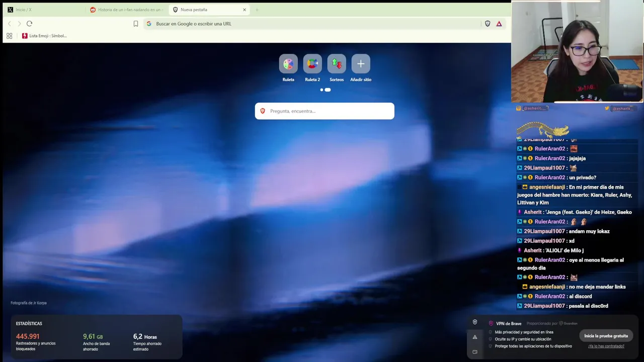Select the VPN shield tab in widget sidebar
This screenshot has width=644, height=362.
(475, 322)
